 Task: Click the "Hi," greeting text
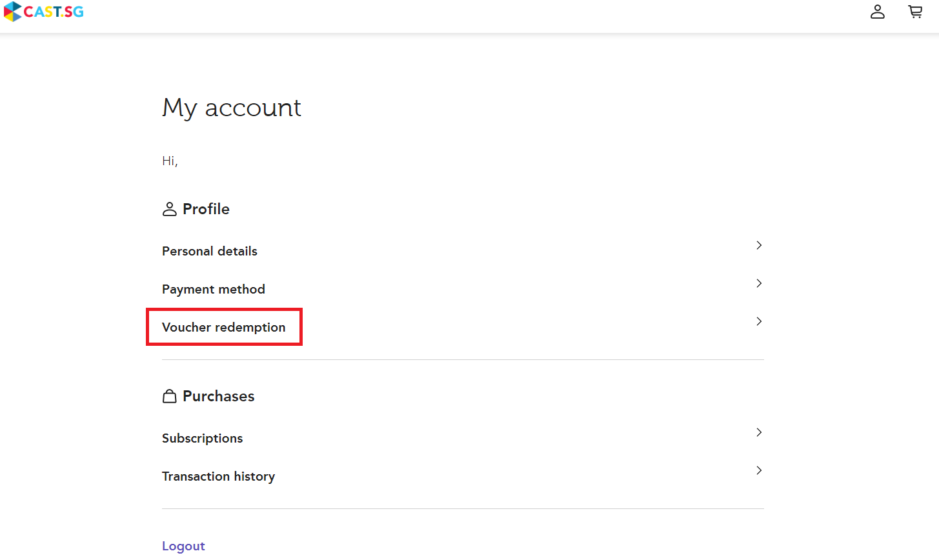tap(170, 161)
